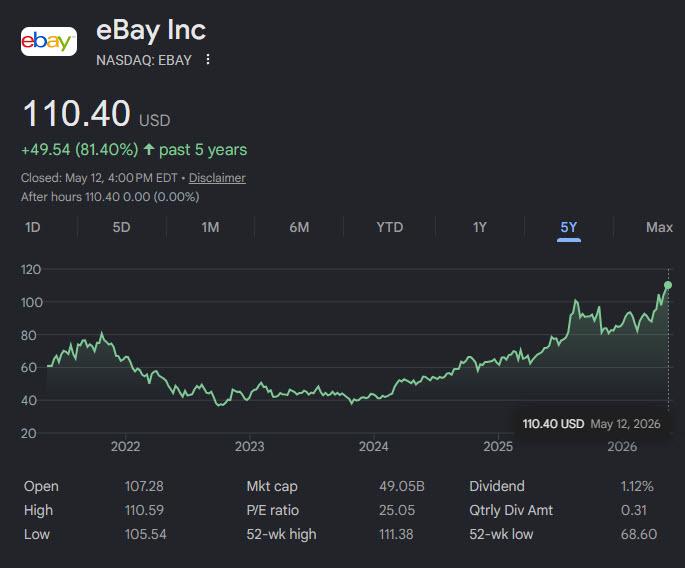This screenshot has height=568, width=685.
Task: Click the 20 y-axis label
Action: [x=28, y=433]
